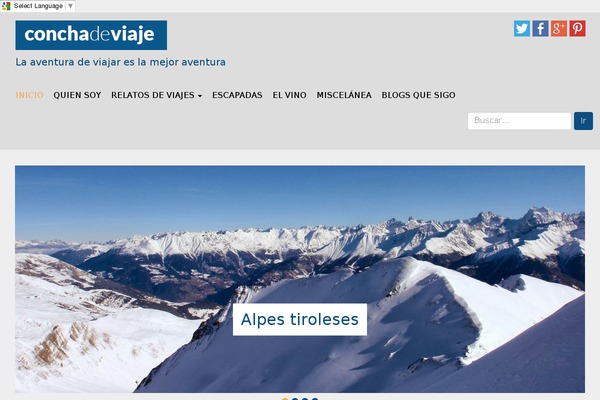The width and height of the screenshot is (600, 400).
Task: Go to the Inicio menu item
Action: point(29,95)
